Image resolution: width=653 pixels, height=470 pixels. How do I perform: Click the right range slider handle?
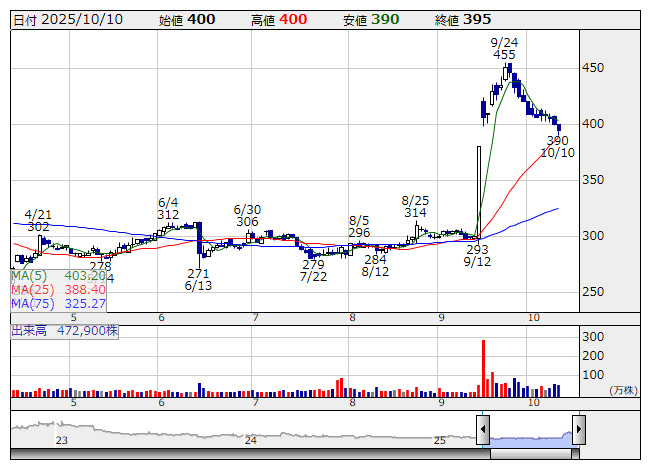coord(578,431)
